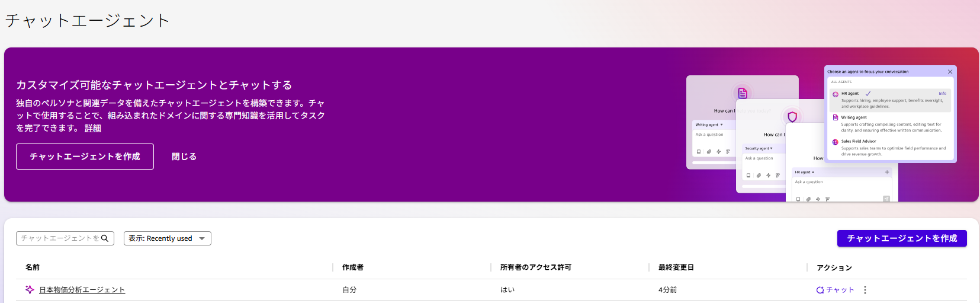The width and height of the screenshot is (980, 303).
Task: Open the 詳細 link in the banner
Action: point(93,128)
